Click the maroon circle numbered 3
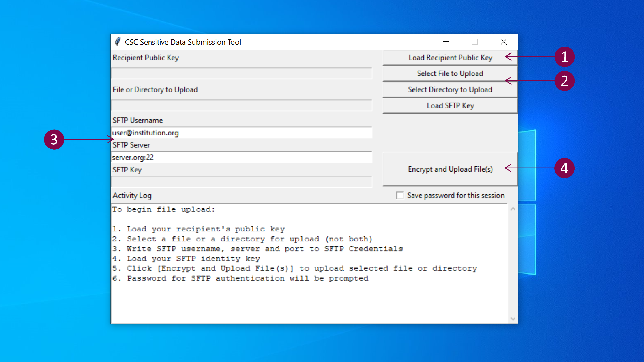Screen dimensions: 644x362 click(54, 139)
